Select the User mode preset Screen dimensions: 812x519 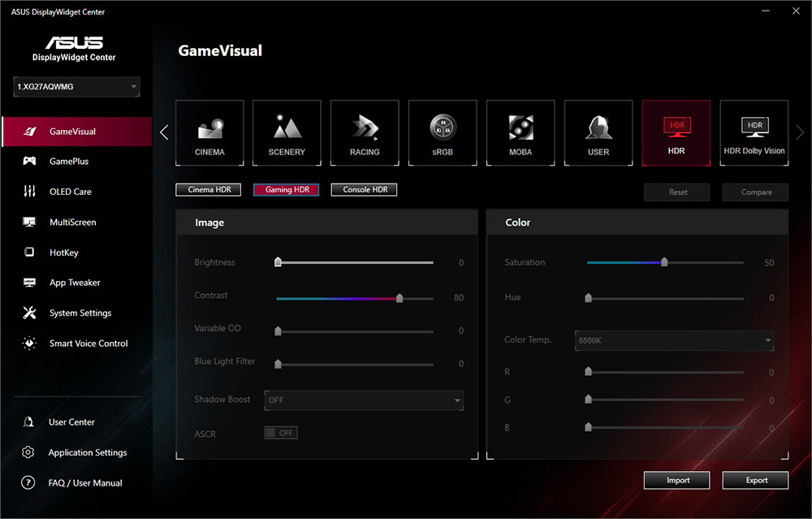pos(598,133)
